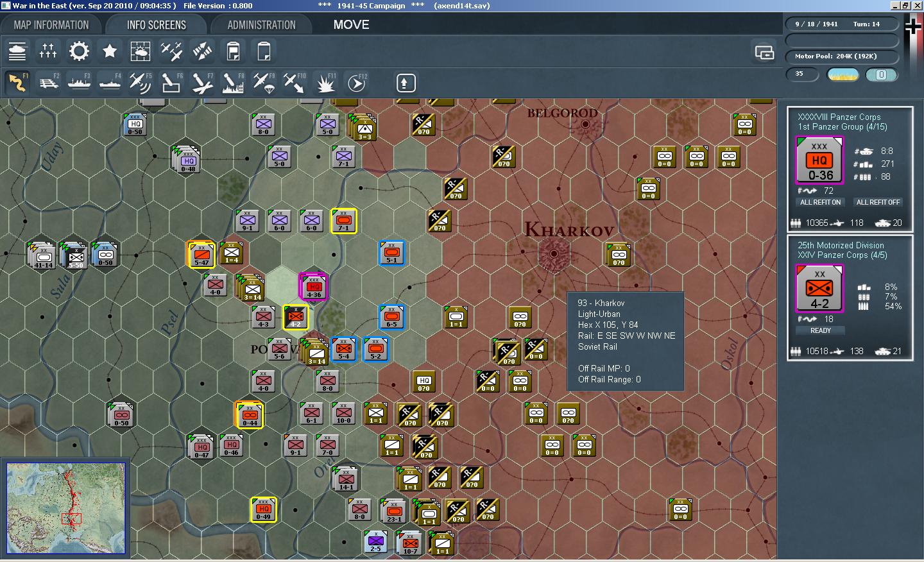Click the F11 explosion icon
Screen dimensions: 924x562
click(x=325, y=83)
